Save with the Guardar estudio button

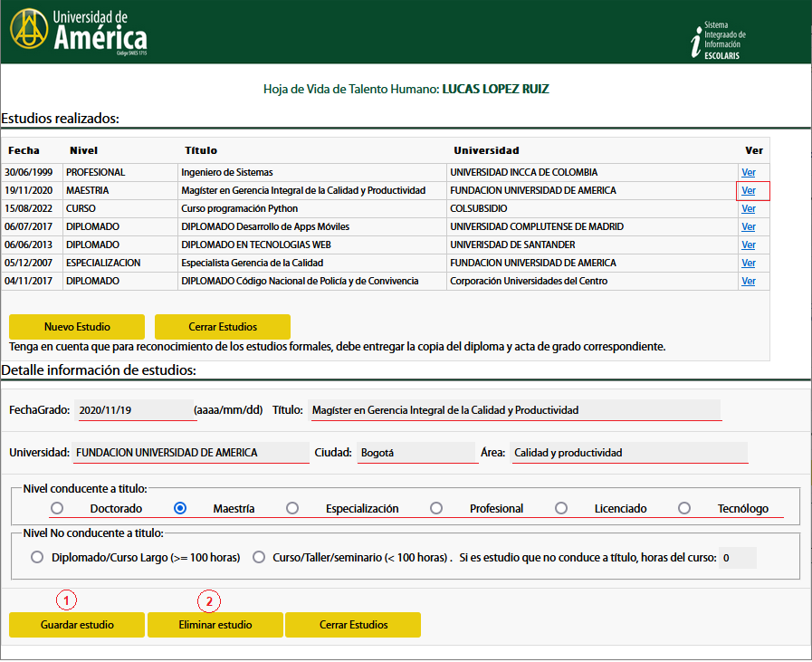coord(77,625)
